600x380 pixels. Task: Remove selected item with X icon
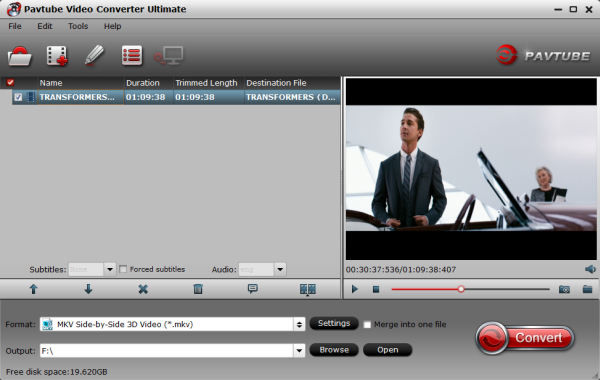click(143, 289)
